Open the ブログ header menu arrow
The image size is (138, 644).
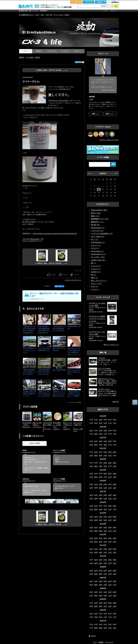105,11
